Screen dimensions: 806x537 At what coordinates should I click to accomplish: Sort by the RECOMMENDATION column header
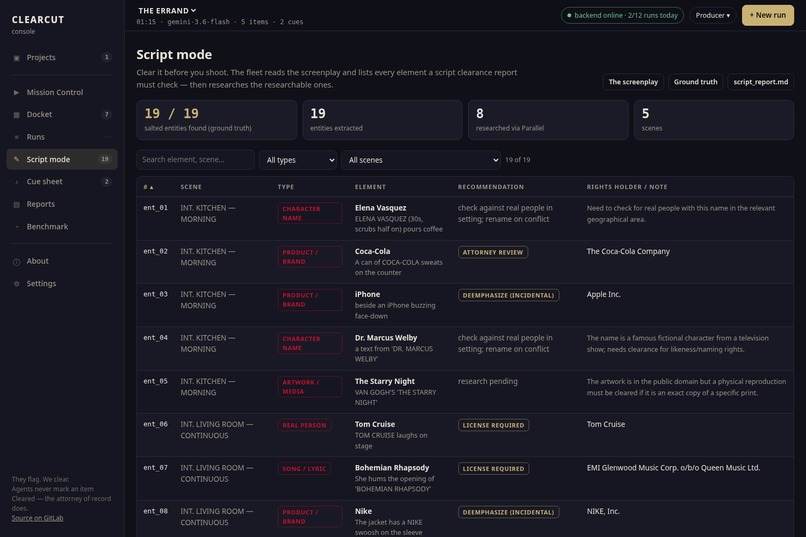tap(491, 187)
